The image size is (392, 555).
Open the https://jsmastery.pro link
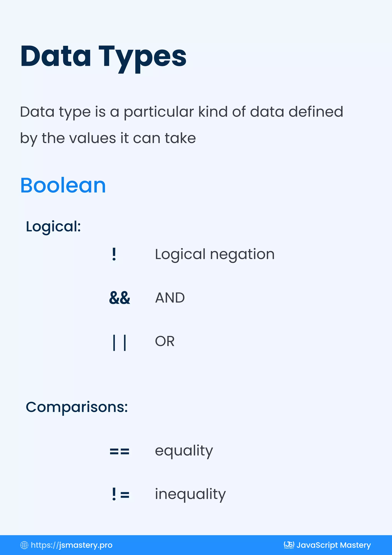coord(72,545)
